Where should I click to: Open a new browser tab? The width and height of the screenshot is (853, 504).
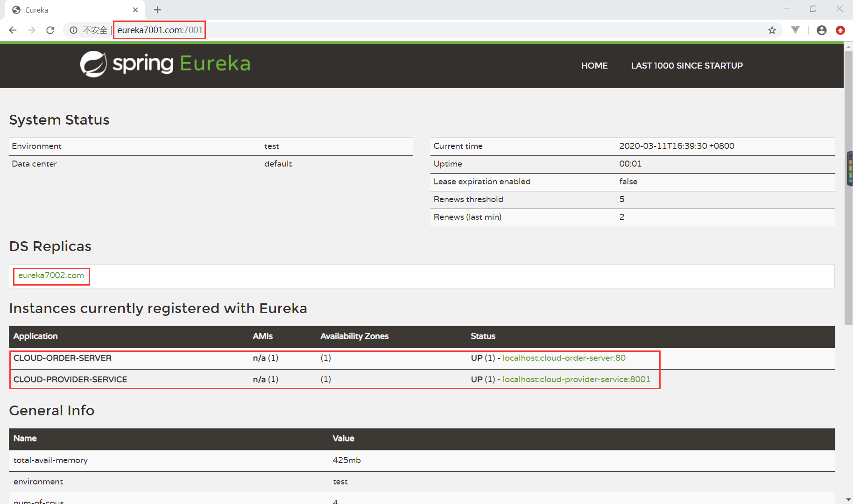click(157, 10)
